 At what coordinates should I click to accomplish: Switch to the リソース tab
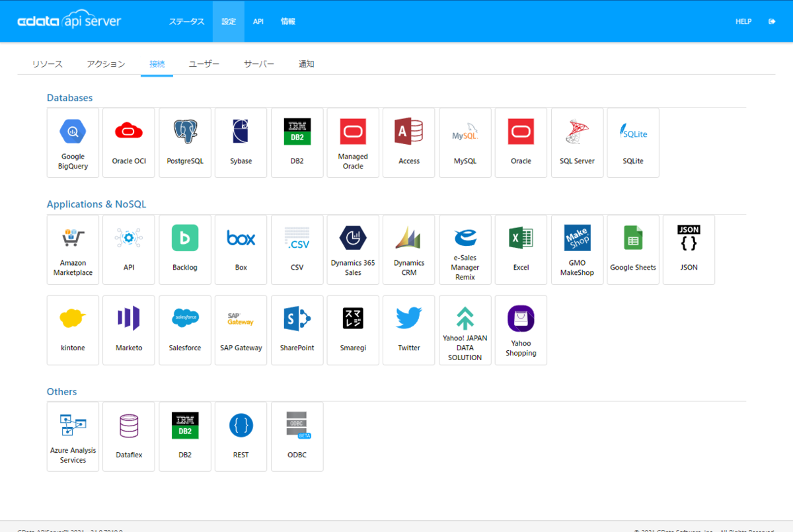pyautogui.click(x=48, y=64)
